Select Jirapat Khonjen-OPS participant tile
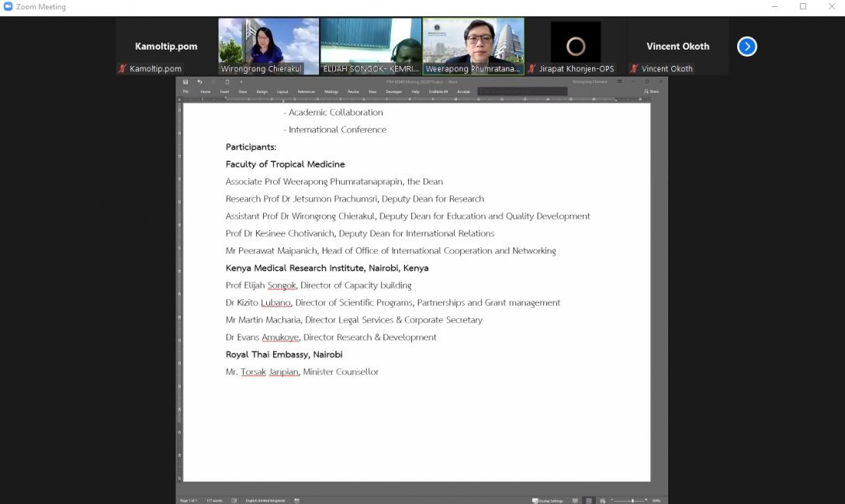The width and height of the screenshot is (845, 504). click(x=576, y=47)
